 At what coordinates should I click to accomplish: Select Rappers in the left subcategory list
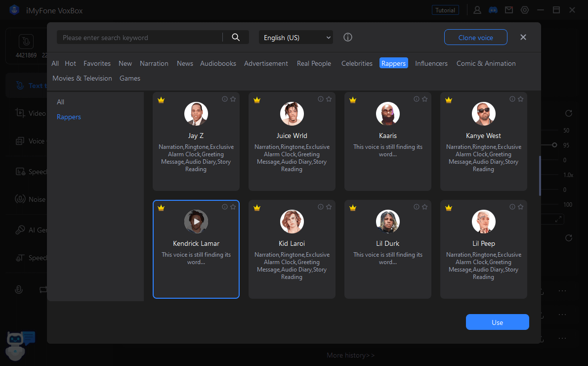point(69,117)
